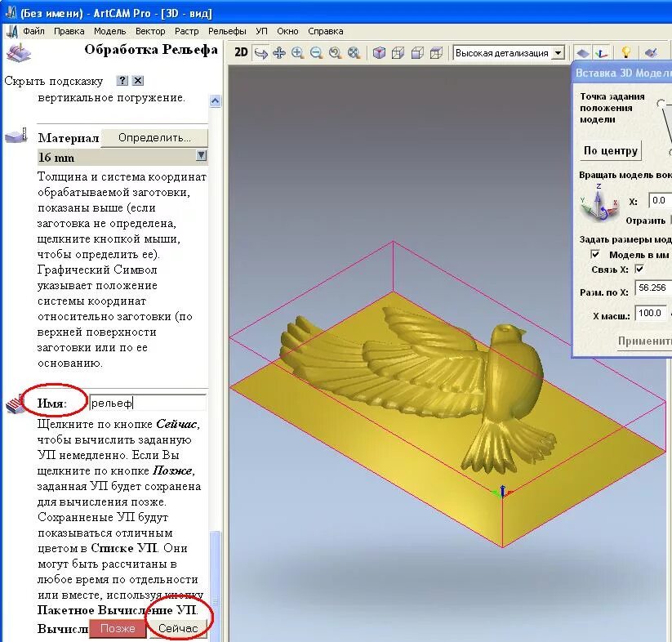The image size is (672, 642).
Task: Click the Имя toolpath name field
Action: coord(148,403)
